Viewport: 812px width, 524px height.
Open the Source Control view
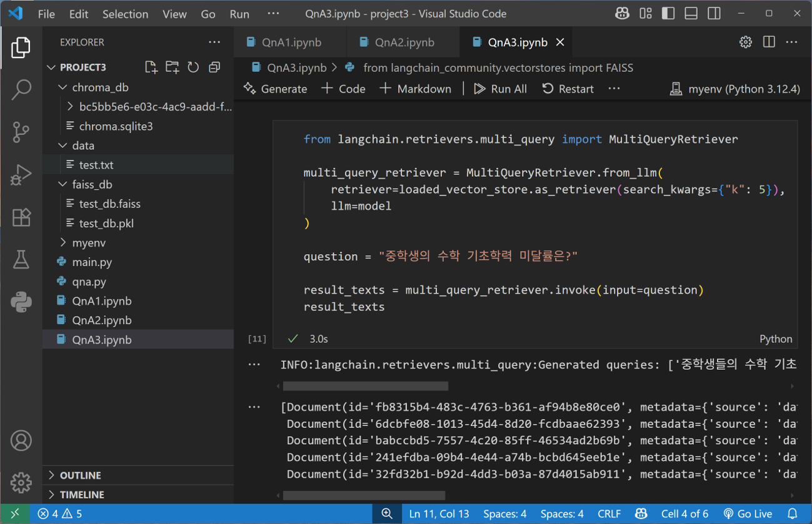click(21, 132)
